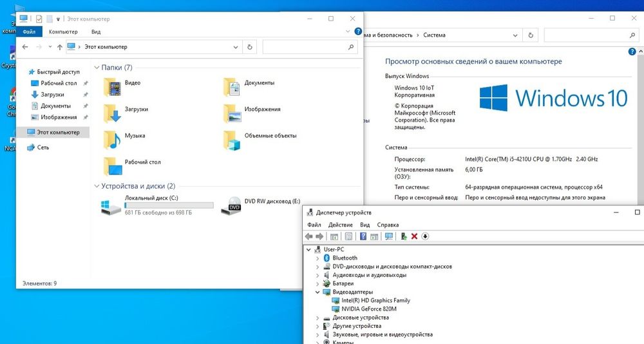Image resolution: width=644 pixels, height=344 pixels.
Task: Open Действие menu in Device Manager
Action: (x=341, y=225)
